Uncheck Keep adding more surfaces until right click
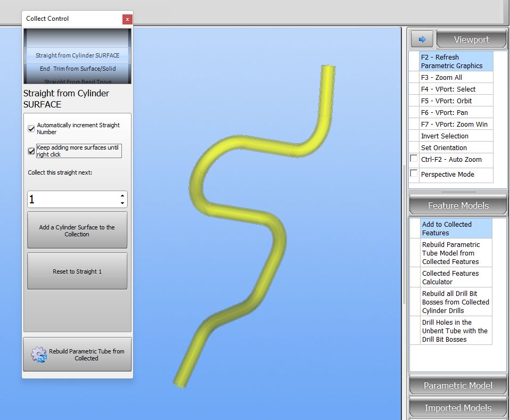The height and width of the screenshot is (420, 510). (31, 151)
